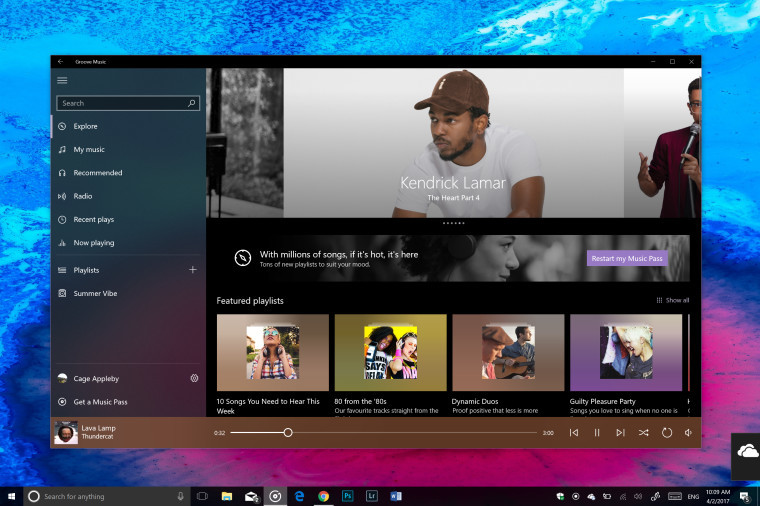
Task: Open Recent plays clock icon
Action: coord(62,219)
